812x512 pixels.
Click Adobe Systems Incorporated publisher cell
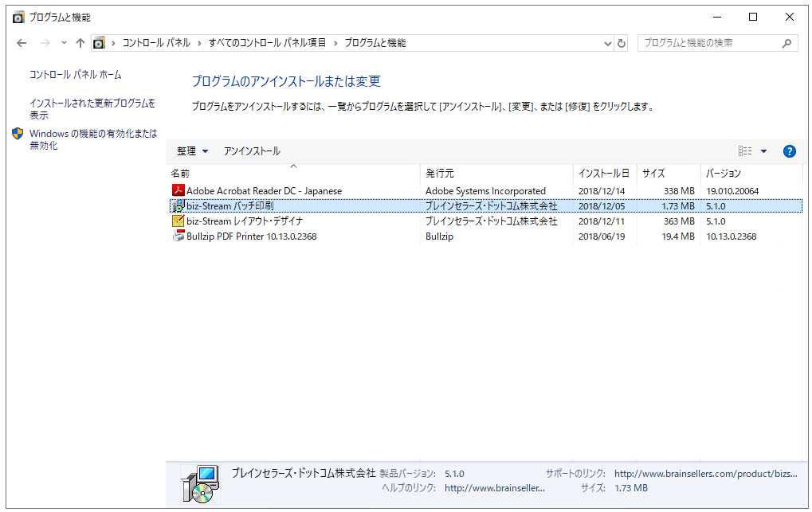click(485, 191)
